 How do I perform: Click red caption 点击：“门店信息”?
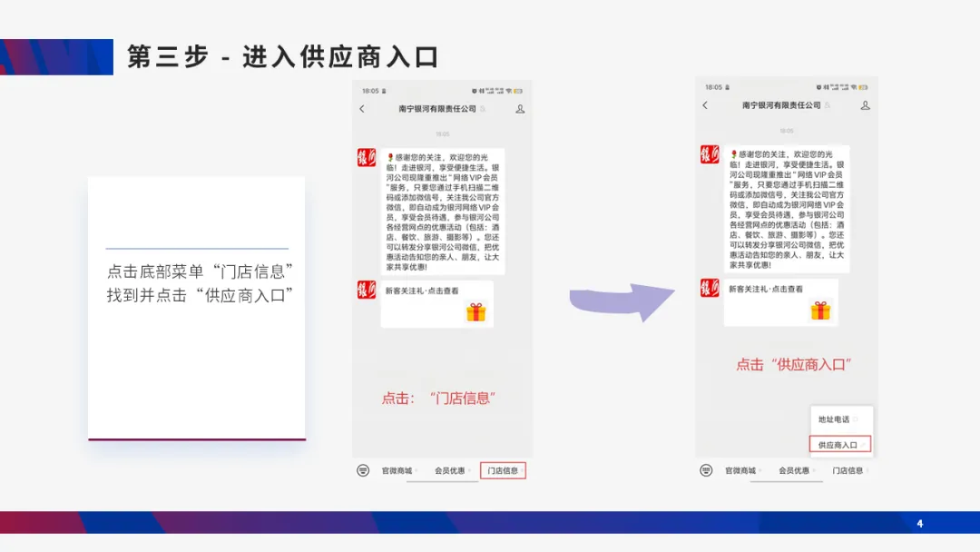point(439,399)
